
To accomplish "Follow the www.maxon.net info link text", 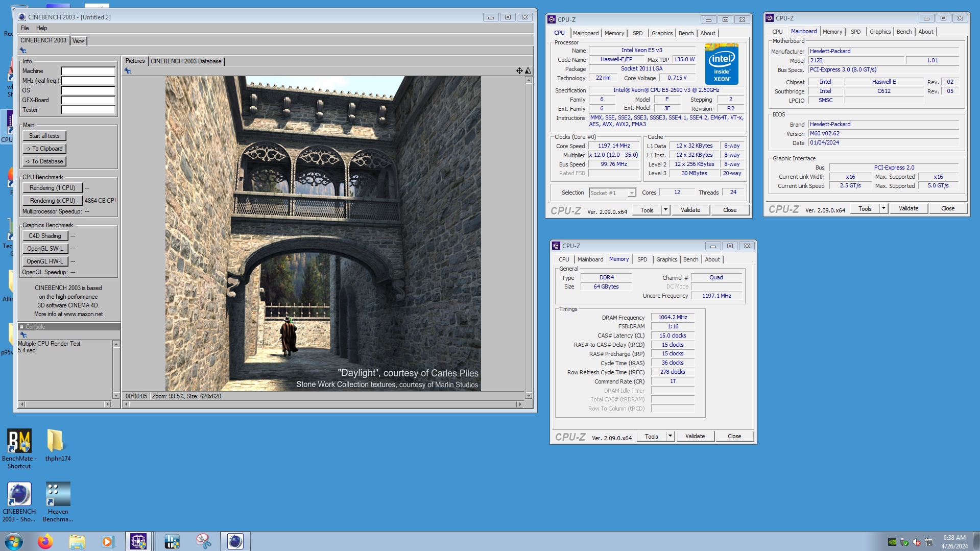I will [x=83, y=314].
